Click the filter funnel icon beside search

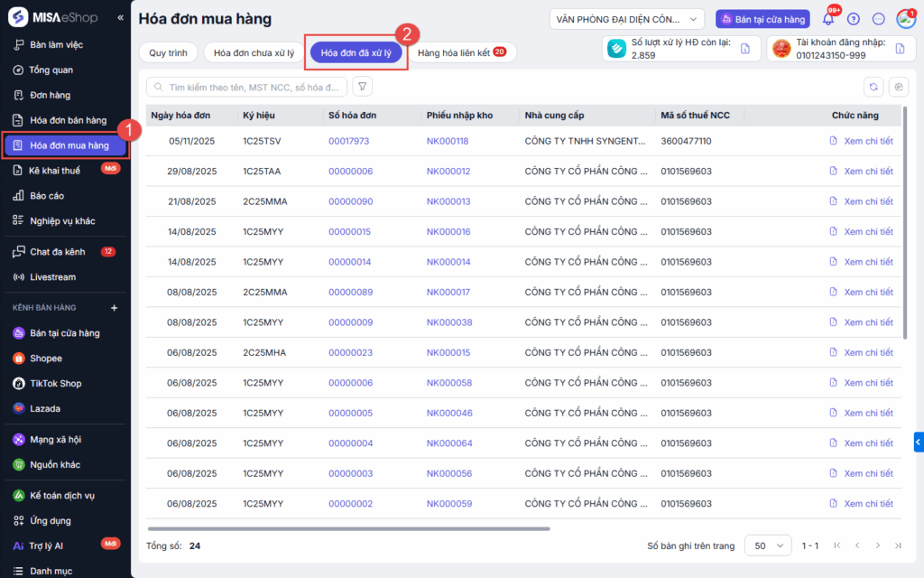[x=362, y=87]
